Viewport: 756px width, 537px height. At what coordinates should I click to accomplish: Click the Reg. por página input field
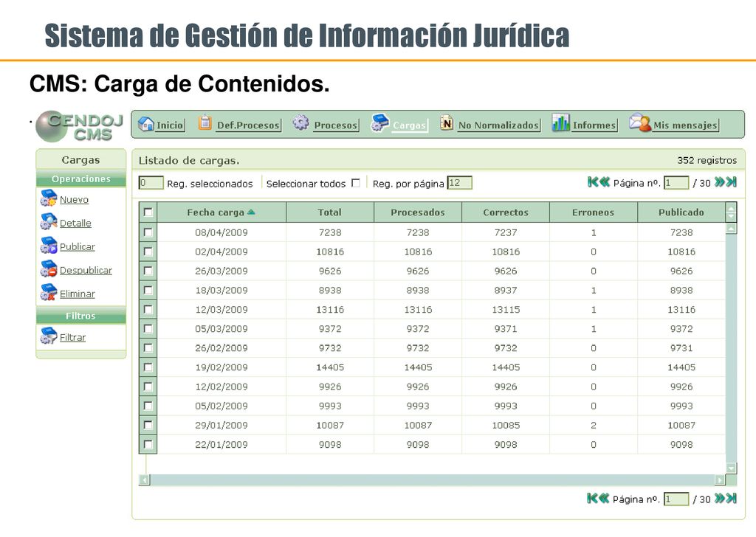click(459, 183)
